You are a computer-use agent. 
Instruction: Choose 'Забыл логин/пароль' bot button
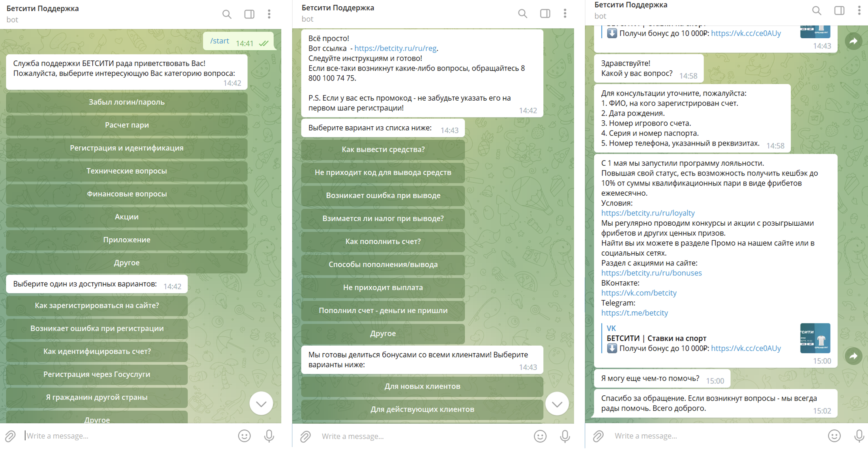pos(127,102)
